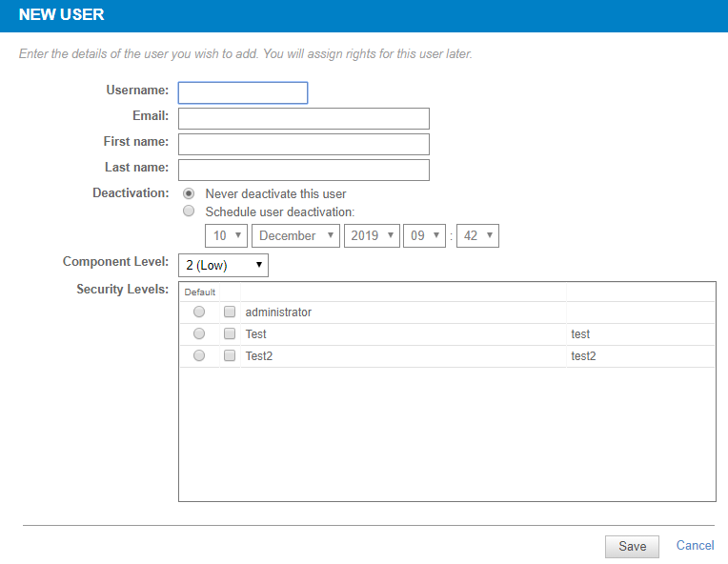Click the First name input field
Image resolution: width=728 pixels, height=564 pixels.
point(304,145)
